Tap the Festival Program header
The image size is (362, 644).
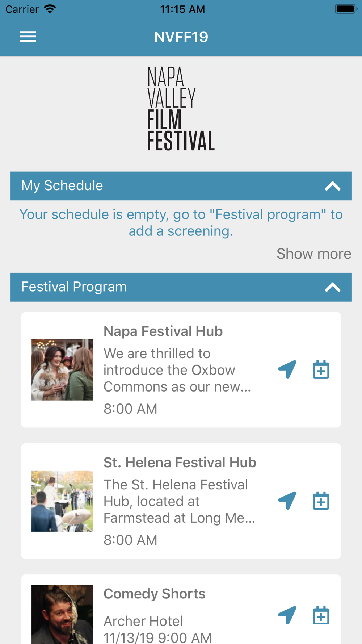tap(181, 287)
